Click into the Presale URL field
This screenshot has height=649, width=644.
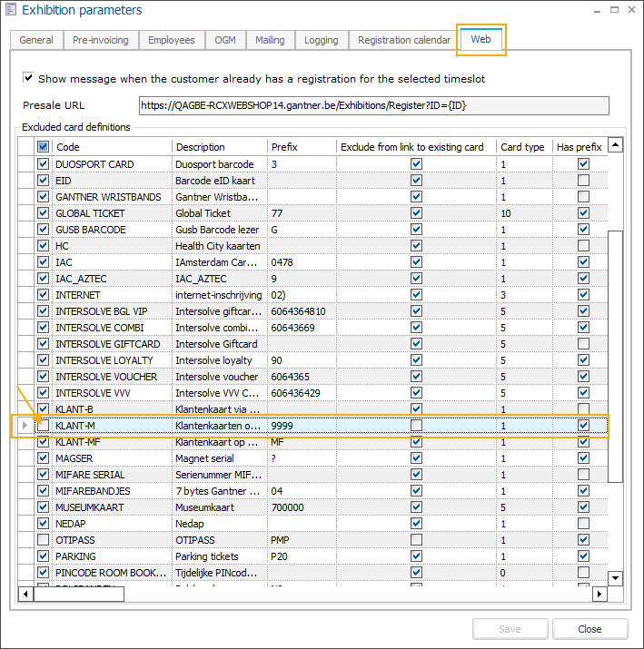[373, 106]
